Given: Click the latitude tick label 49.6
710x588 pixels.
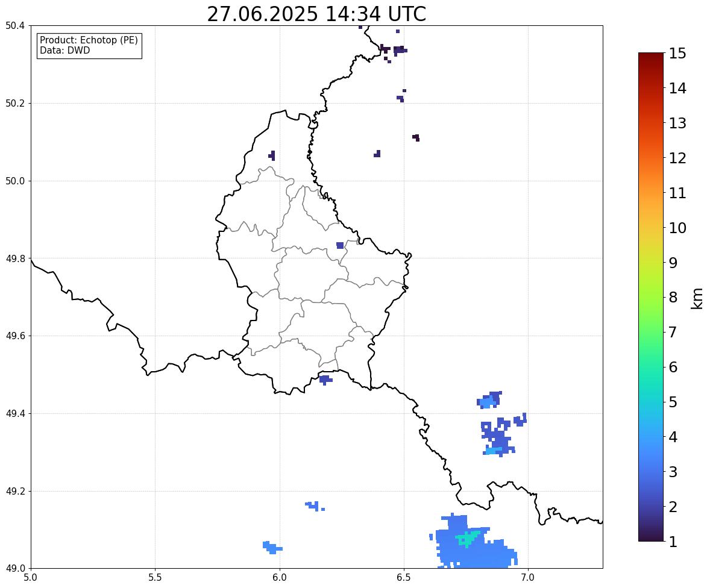Looking at the screenshot, I should click(15, 336).
